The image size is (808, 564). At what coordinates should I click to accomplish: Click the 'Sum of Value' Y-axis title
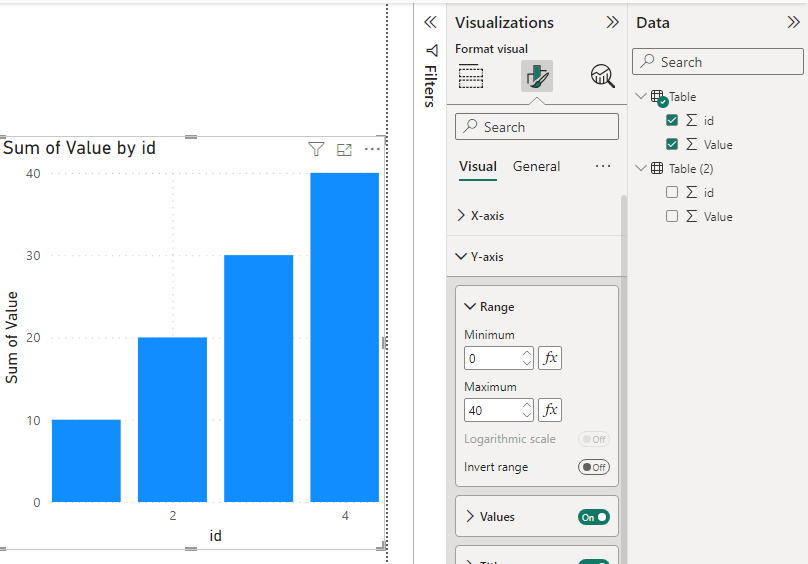[x=11, y=338]
